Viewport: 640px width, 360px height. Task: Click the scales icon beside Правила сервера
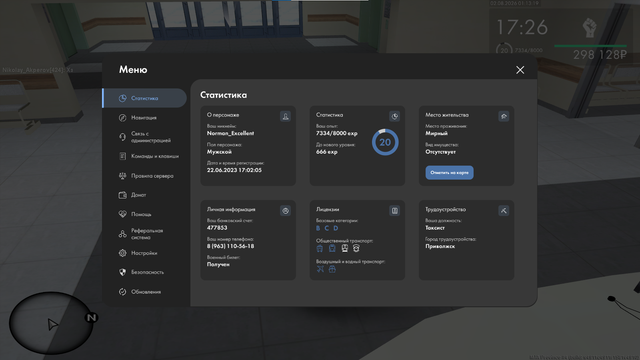point(122,176)
